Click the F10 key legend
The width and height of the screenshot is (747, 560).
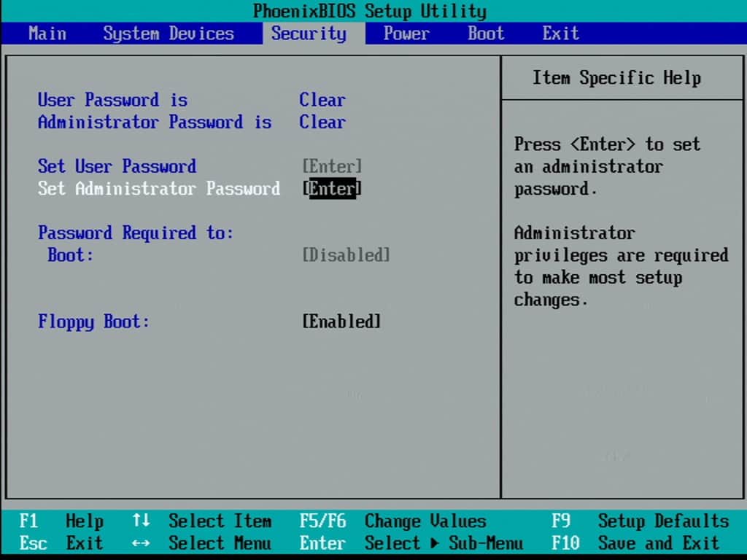pyautogui.click(x=565, y=543)
